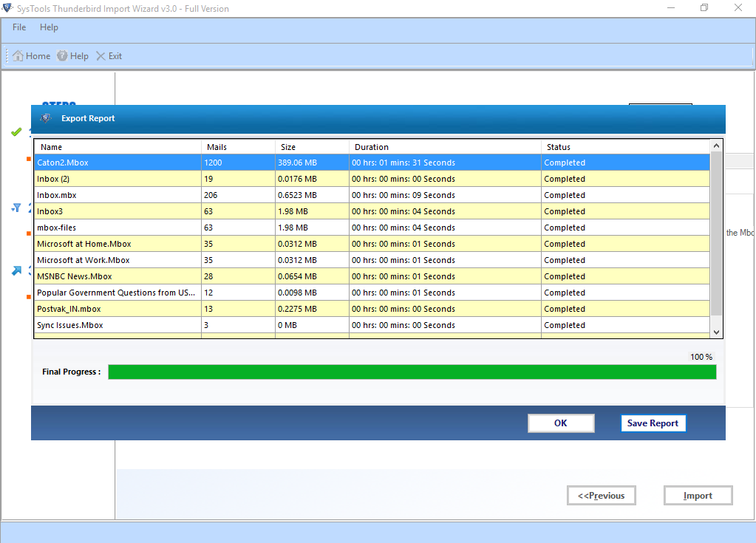
Task: Click the Home toolbar icon
Action: coord(18,56)
